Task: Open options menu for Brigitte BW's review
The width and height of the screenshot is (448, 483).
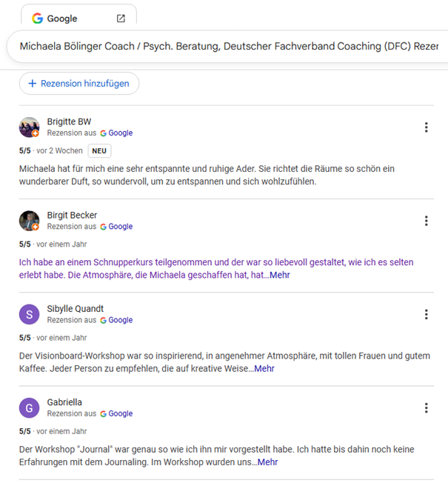Action: coord(426,127)
